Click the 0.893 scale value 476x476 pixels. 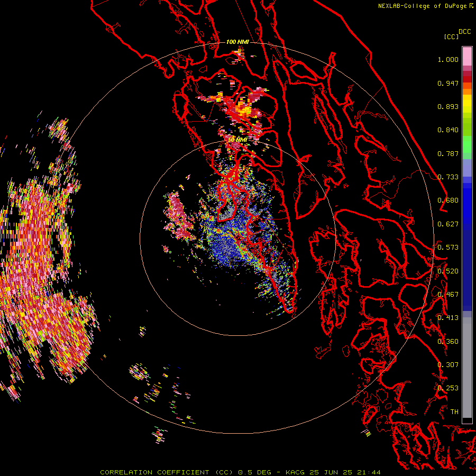coord(448,106)
